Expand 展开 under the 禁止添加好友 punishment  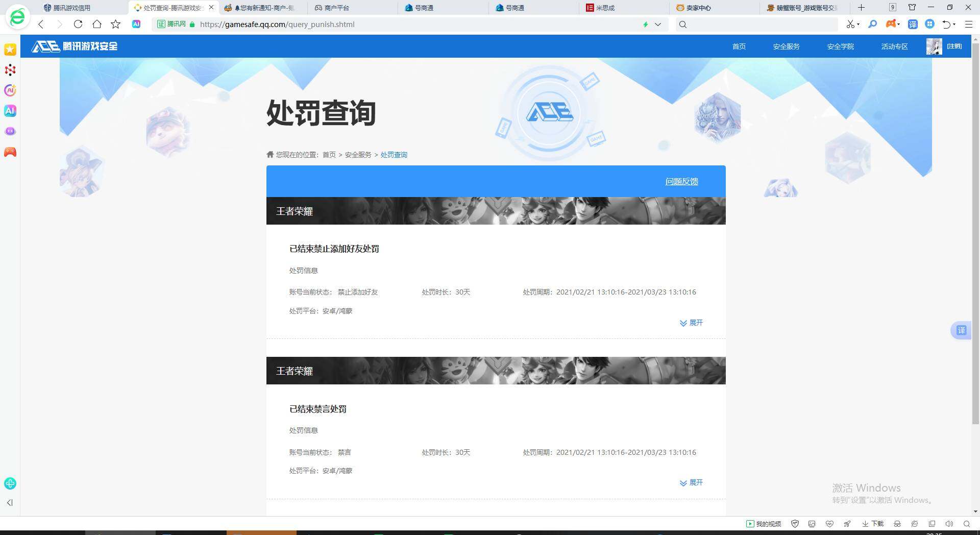tap(692, 323)
